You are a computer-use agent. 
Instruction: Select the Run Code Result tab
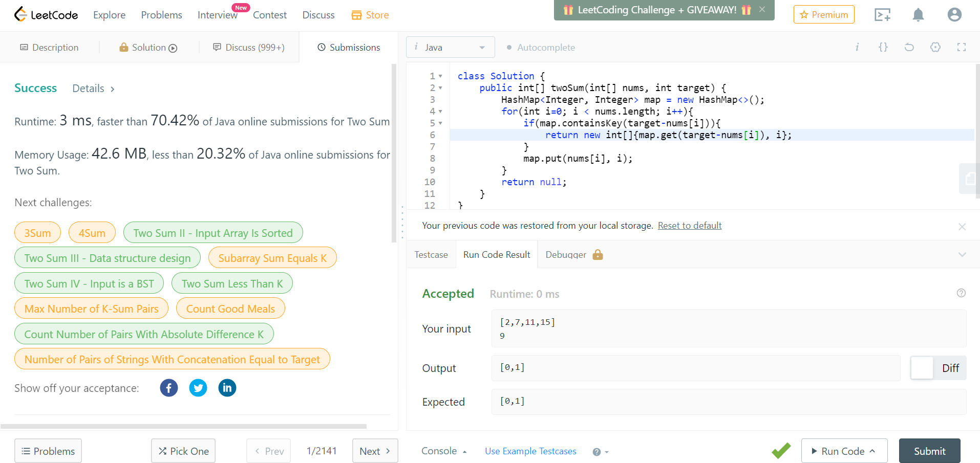pos(497,254)
